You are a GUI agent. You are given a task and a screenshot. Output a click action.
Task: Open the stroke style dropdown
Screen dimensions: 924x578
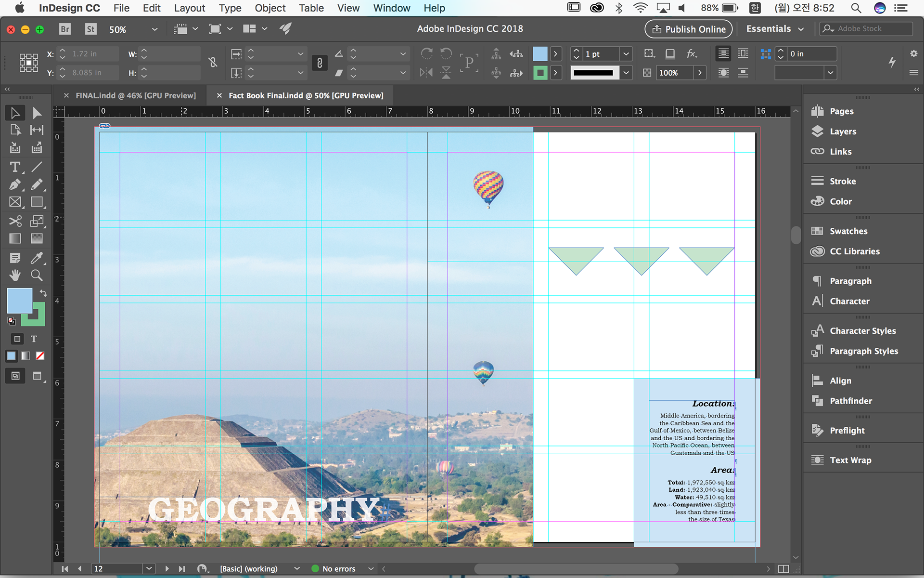[x=626, y=73]
